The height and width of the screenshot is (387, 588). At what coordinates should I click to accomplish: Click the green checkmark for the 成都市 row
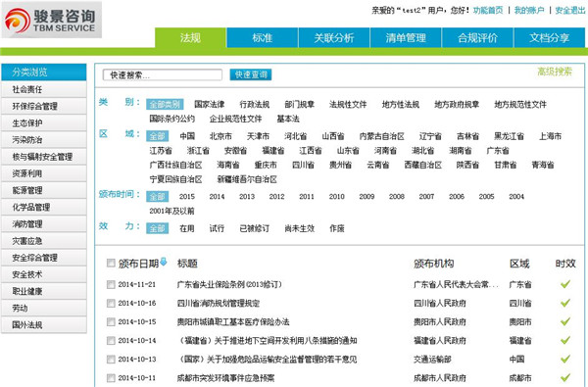tap(565, 377)
